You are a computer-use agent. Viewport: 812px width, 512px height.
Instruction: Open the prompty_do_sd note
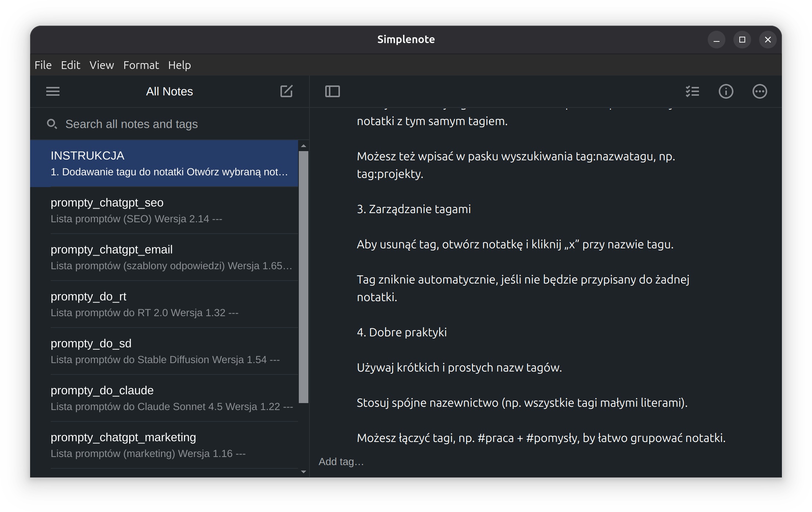[164, 351]
